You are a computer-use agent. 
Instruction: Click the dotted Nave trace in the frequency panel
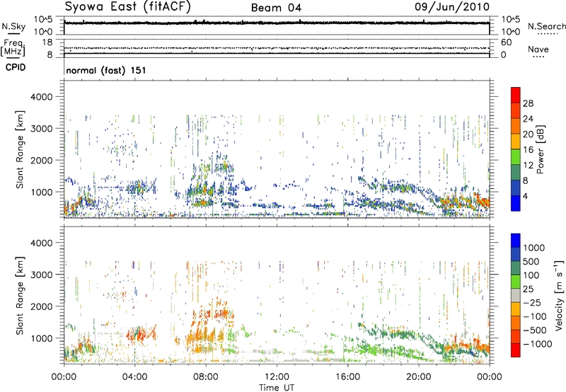coord(277,48)
